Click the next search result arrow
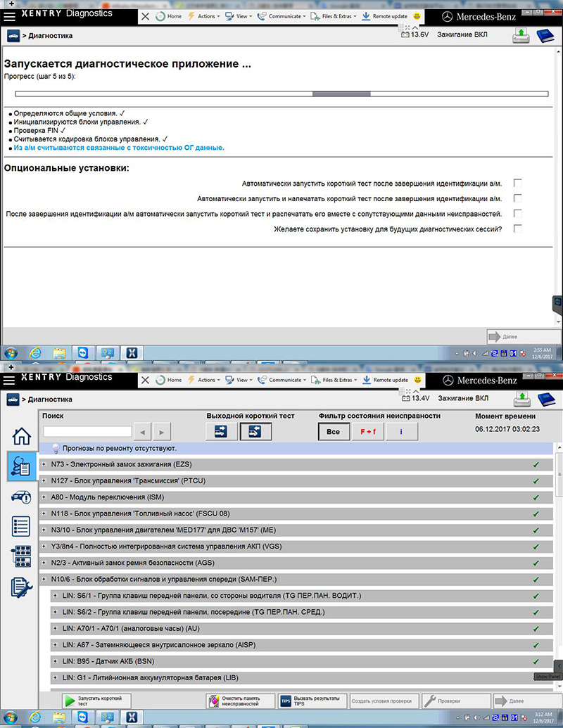Screen dimensions: 563x728 pyautogui.click(x=162, y=432)
